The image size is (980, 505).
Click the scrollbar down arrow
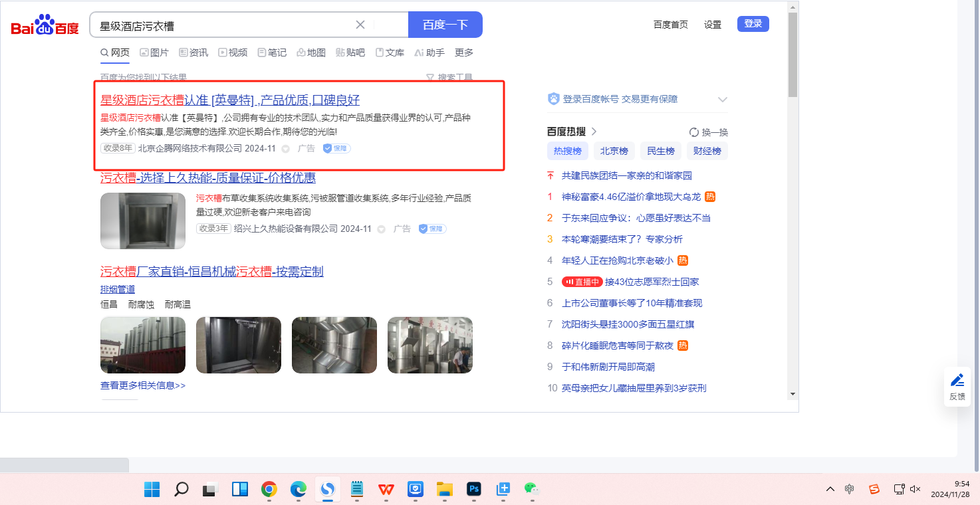pos(793,393)
